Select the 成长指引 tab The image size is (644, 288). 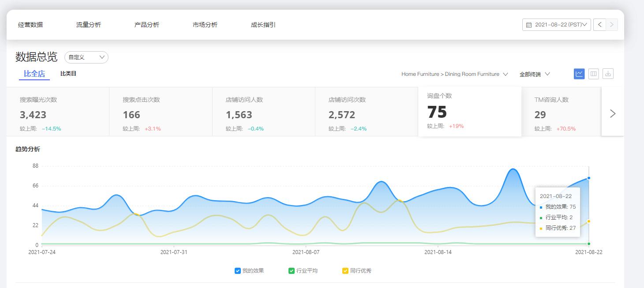pyautogui.click(x=263, y=25)
